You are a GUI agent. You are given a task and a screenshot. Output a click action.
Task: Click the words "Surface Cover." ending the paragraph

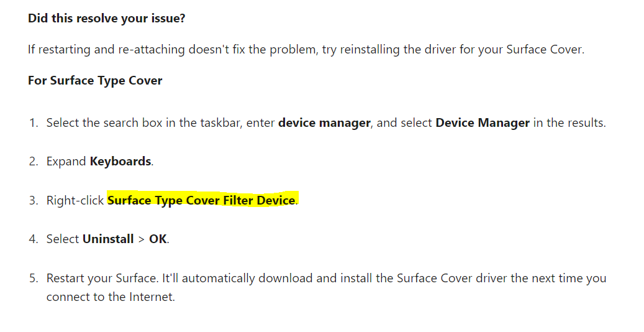(x=545, y=50)
